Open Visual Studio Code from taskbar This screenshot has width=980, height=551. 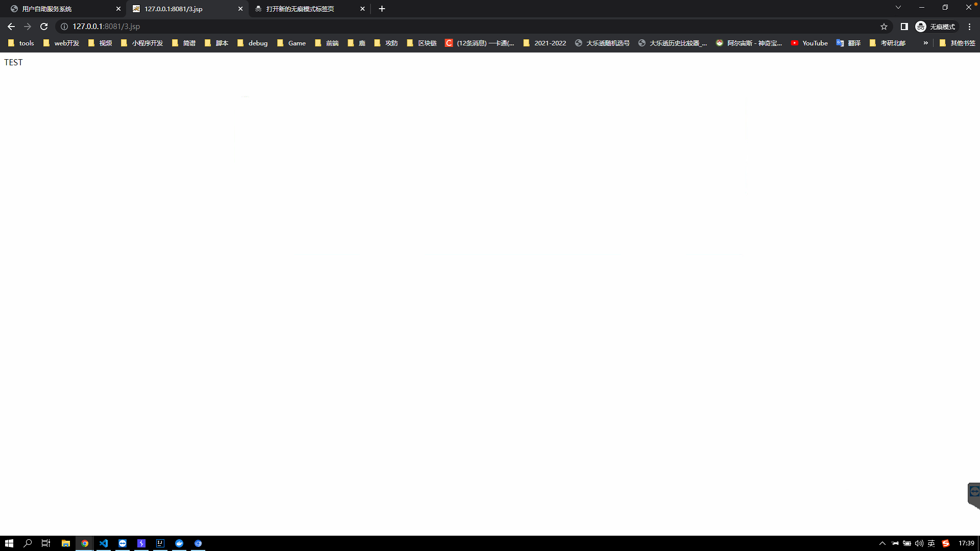104,543
